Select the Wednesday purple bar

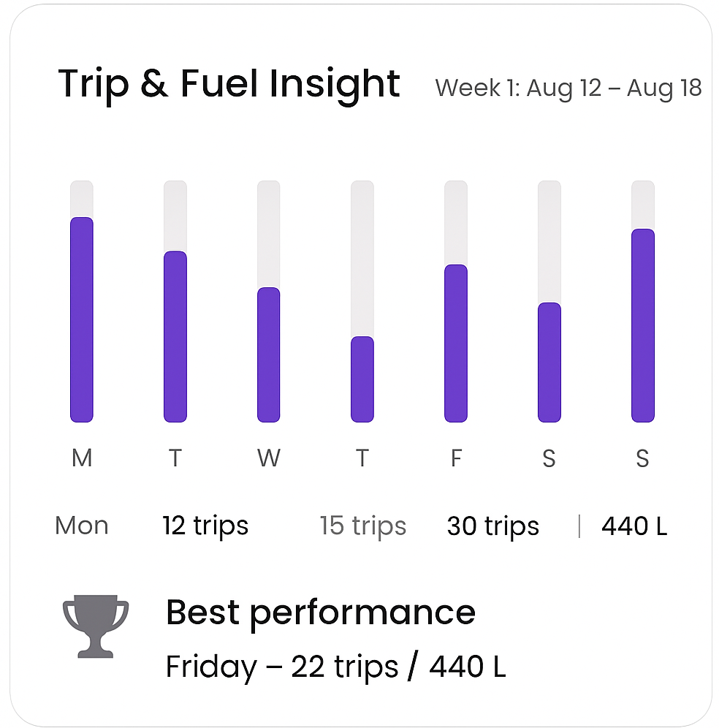pos(269,354)
